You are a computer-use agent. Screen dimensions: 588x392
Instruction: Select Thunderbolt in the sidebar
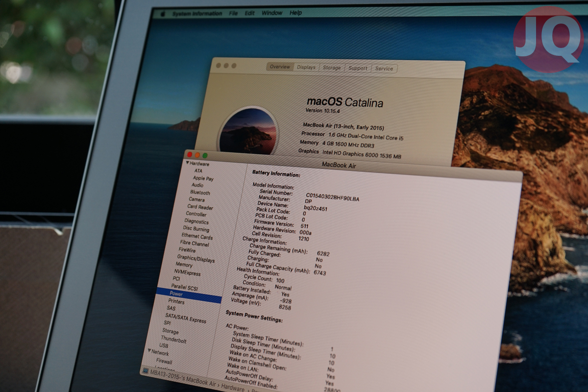click(x=173, y=340)
